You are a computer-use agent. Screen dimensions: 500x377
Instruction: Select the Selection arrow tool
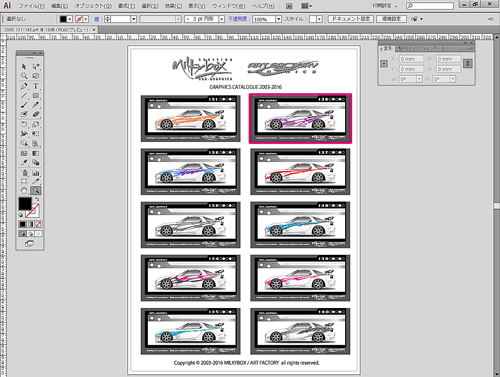[x=24, y=67]
